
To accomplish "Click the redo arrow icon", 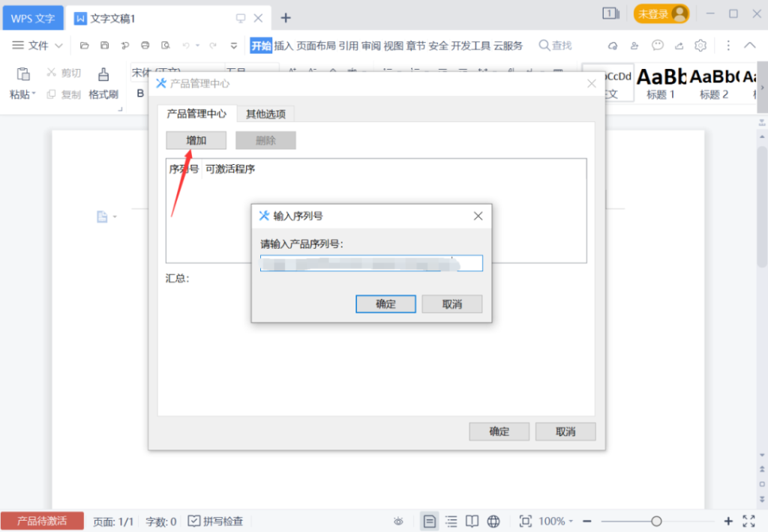I will (x=213, y=46).
